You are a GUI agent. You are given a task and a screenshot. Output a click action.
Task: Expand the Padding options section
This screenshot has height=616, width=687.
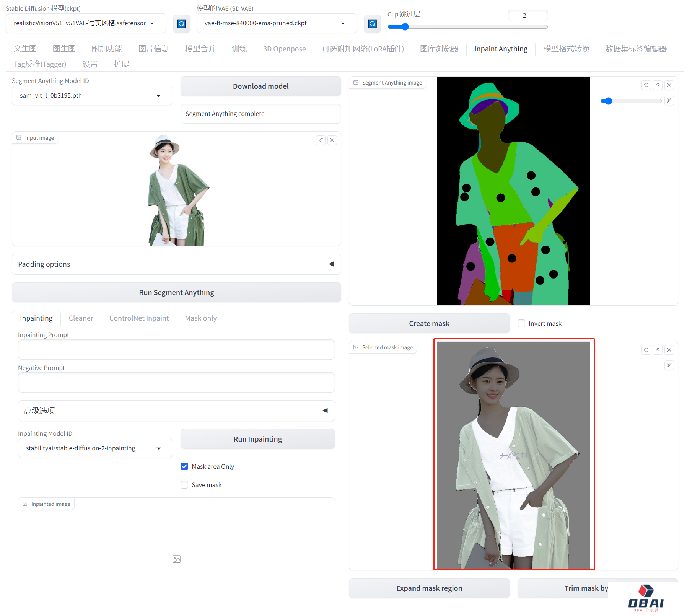(176, 264)
